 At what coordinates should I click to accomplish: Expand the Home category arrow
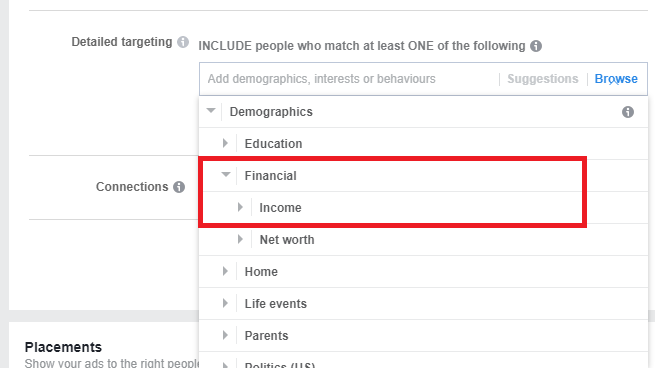pyautogui.click(x=225, y=271)
